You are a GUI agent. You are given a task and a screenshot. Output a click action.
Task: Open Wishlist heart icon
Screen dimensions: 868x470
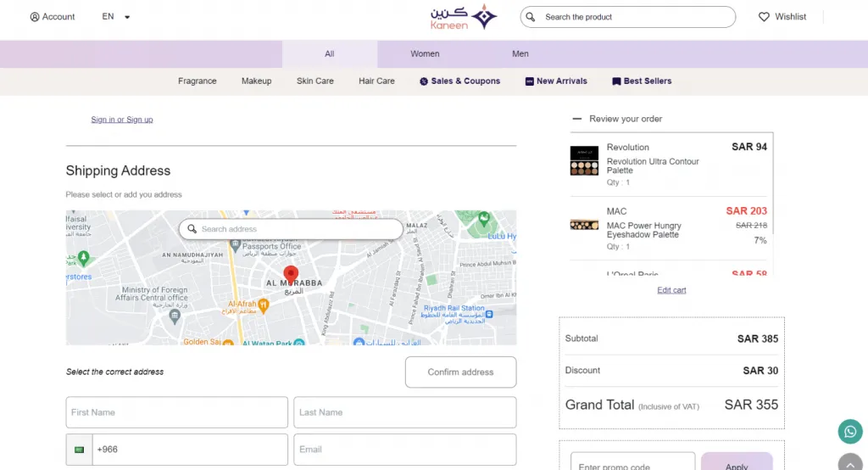764,17
